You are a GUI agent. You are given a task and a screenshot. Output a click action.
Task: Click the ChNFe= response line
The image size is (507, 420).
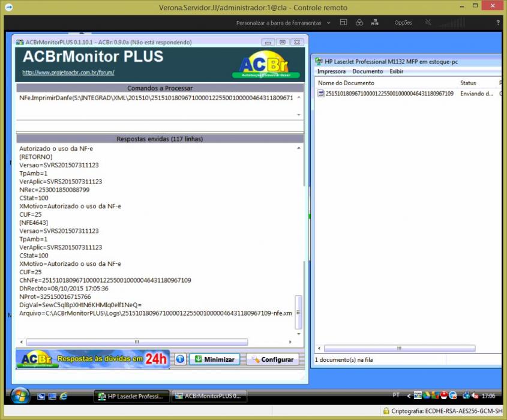pos(105,280)
